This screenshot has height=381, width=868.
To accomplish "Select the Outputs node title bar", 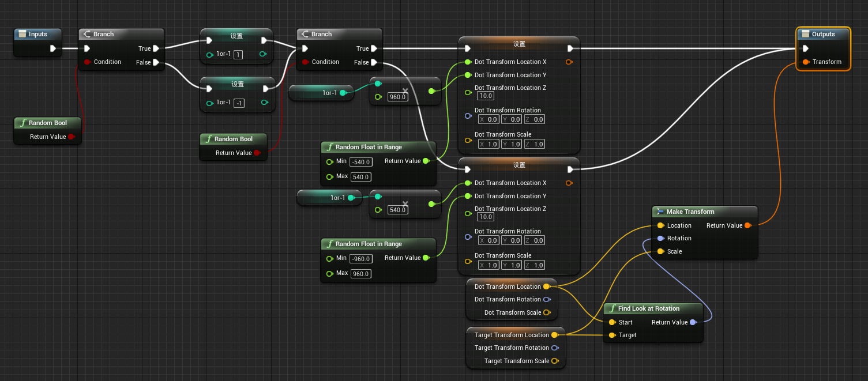I will pyautogui.click(x=823, y=34).
